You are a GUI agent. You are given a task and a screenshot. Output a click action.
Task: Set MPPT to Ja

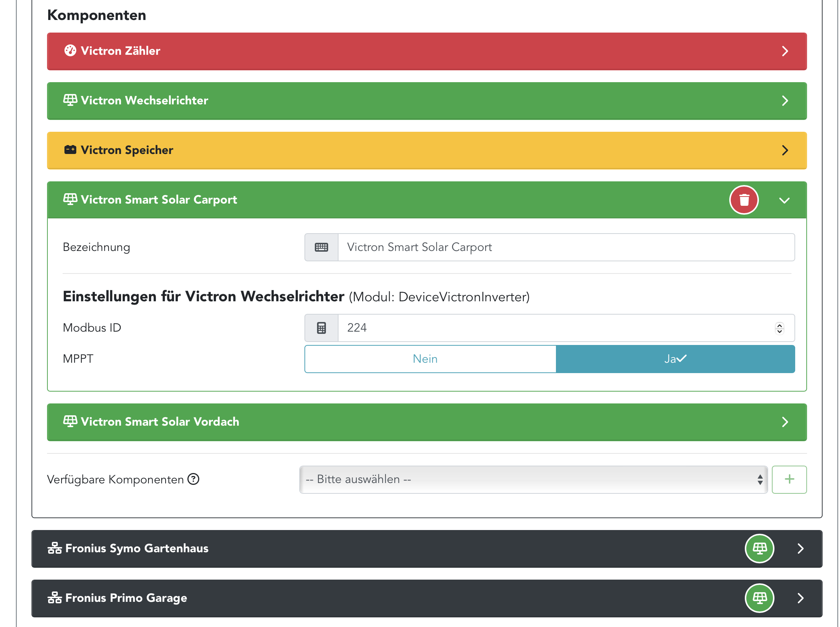pos(675,359)
